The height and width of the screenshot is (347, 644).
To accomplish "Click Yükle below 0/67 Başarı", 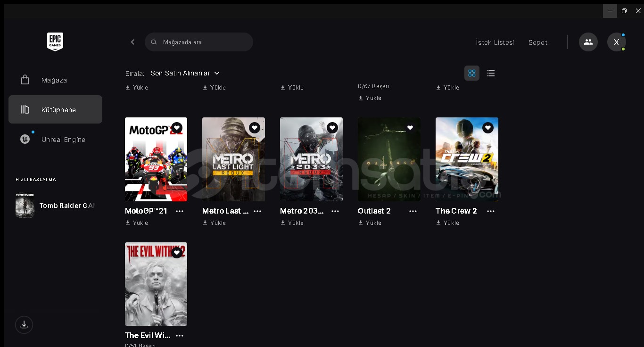I will pos(370,98).
